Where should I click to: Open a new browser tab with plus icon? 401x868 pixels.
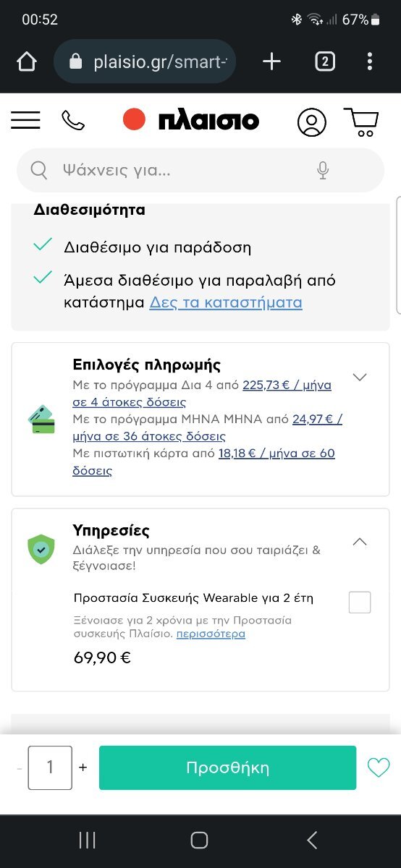(271, 61)
